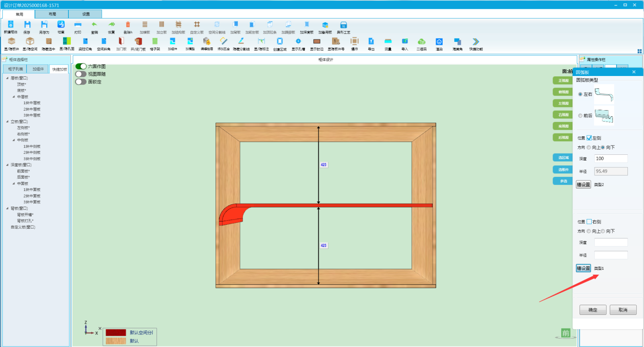Select the 前后 arc board type radio
Image resolution: width=644 pixels, height=347 pixels.
tap(580, 115)
